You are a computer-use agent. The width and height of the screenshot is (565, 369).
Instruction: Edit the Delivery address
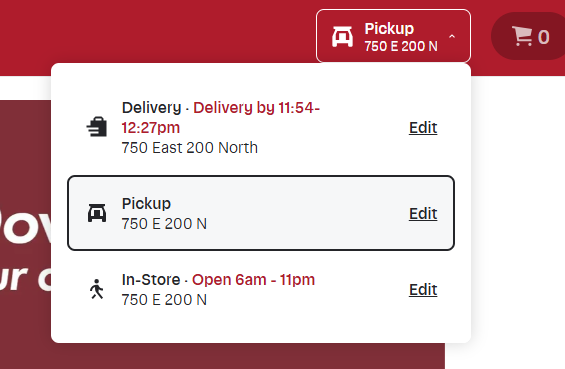pyautogui.click(x=423, y=128)
